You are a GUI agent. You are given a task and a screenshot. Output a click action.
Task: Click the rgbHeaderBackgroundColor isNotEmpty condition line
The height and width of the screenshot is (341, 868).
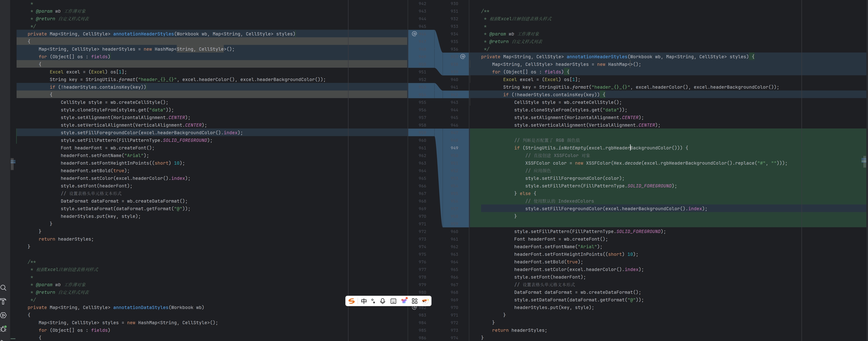click(601, 148)
